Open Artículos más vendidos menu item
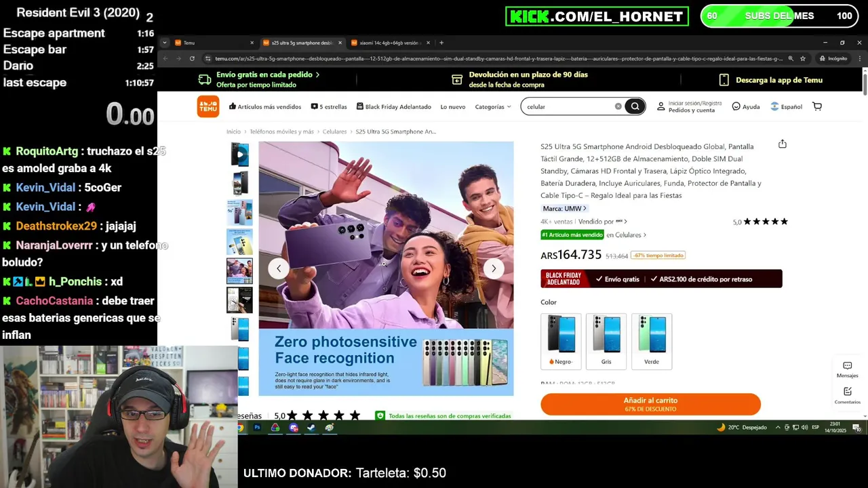The image size is (868, 488). click(x=265, y=106)
